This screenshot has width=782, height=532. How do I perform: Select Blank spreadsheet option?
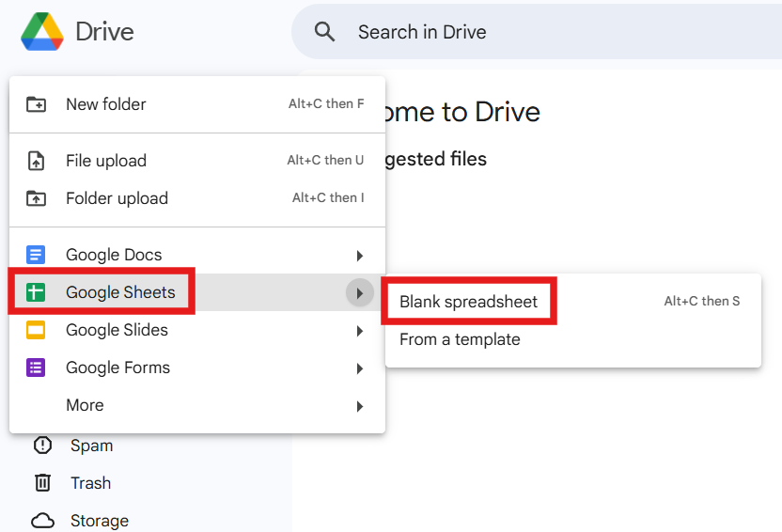(x=468, y=302)
